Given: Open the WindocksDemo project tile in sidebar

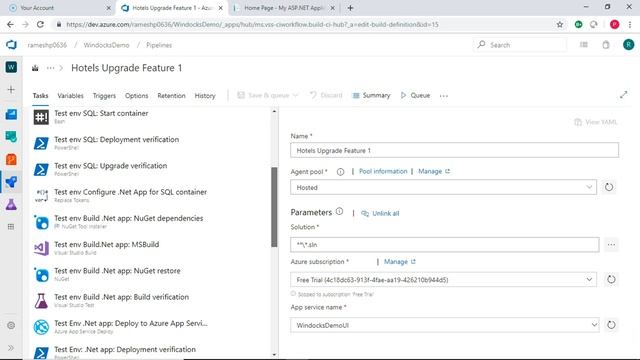Looking at the screenshot, I should [11, 67].
